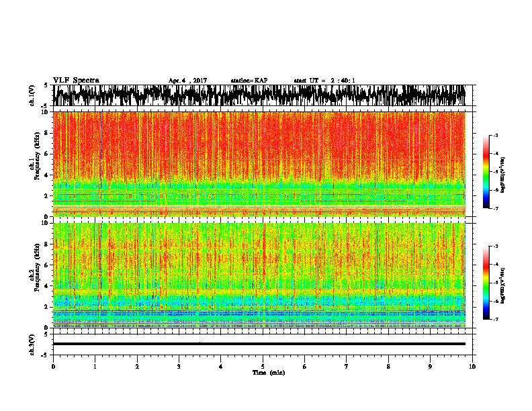Click the "-3" label on ch.1 colorbar
The image size is (532, 411).
click(x=496, y=135)
